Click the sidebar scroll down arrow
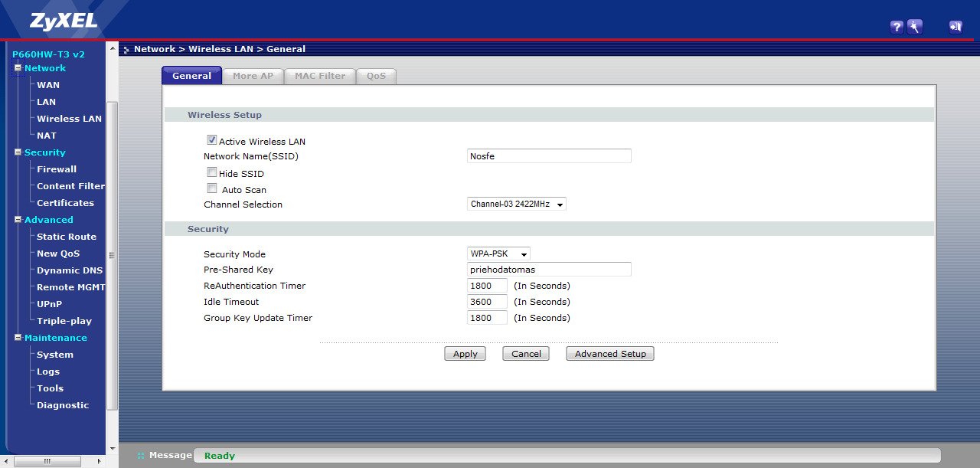The width and height of the screenshot is (980, 468). (113, 449)
